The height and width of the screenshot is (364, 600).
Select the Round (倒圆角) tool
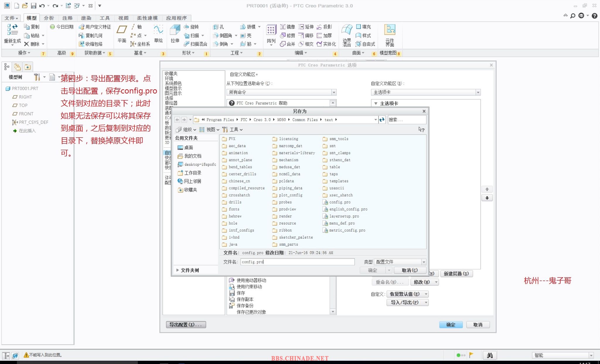pyautogui.click(x=223, y=35)
